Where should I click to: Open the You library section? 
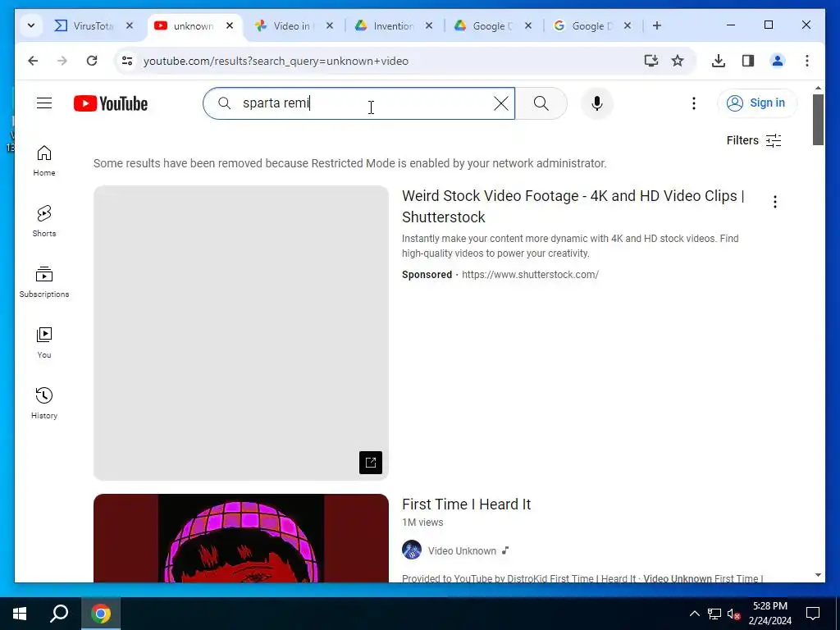click(x=44, y=343)
